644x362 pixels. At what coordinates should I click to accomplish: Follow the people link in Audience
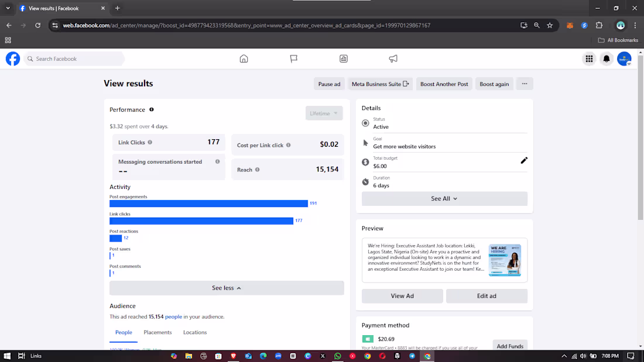[x=173, y=317]
